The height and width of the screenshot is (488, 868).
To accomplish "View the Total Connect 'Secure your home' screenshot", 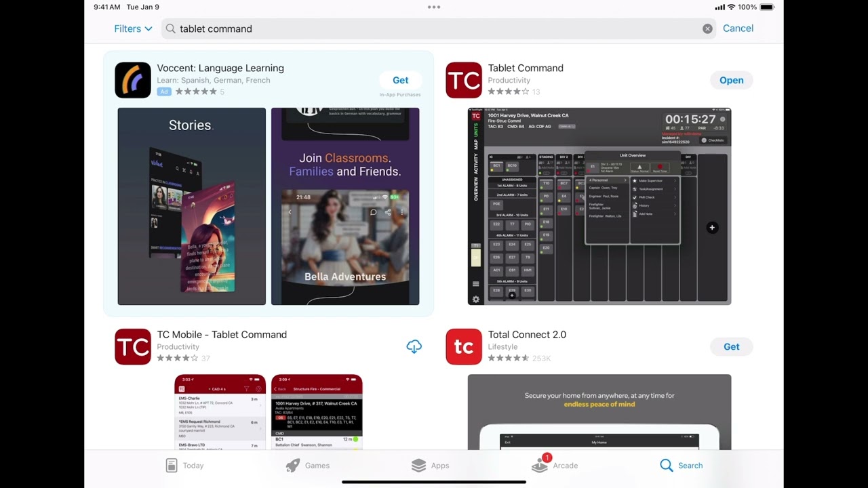I will 599,412.
